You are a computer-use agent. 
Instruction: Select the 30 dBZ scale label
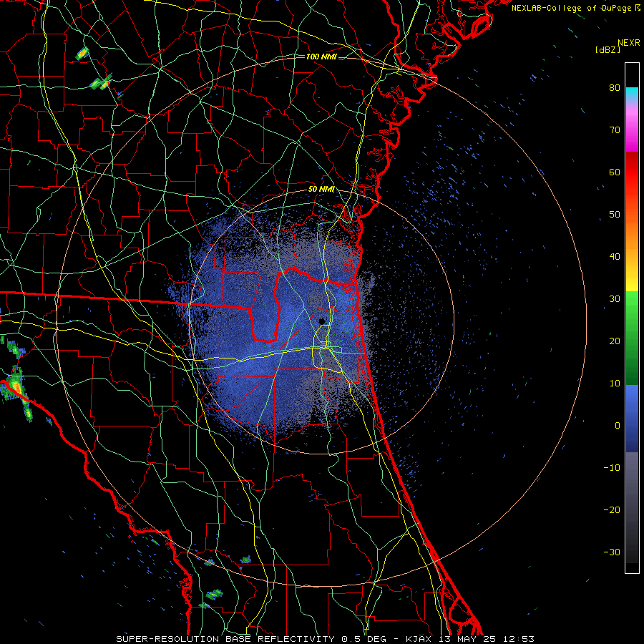coord(615,298)
